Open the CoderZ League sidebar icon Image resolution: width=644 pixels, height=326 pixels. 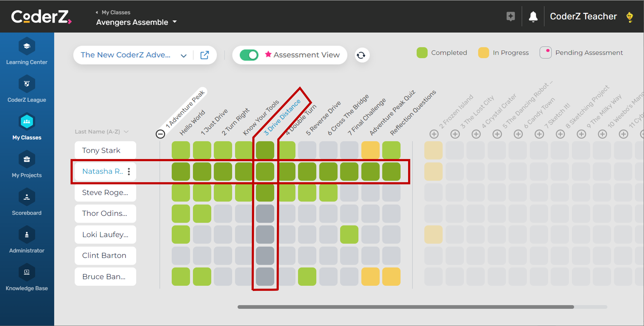point(27,84)
